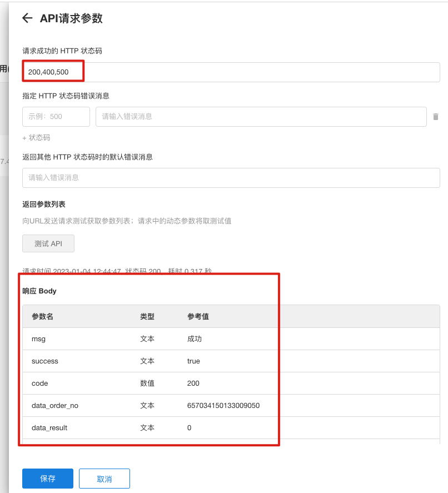This screenshot has width=448, height=493.
Task: Select the data_result parameter name
Action: click(x=49, y=427)
